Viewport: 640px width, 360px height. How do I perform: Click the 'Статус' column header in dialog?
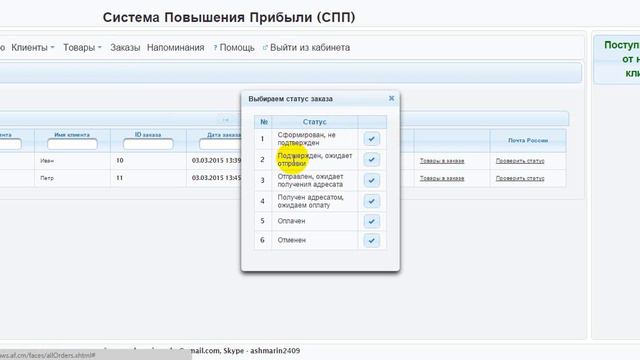coord(315,122)
